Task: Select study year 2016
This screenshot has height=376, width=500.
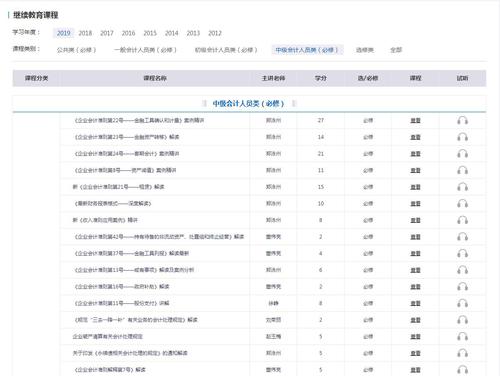Action: point(128,33)
